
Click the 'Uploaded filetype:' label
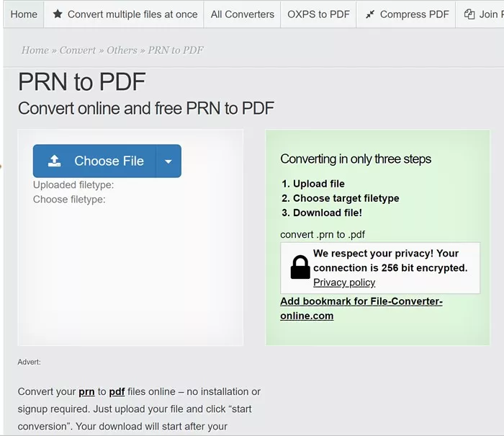click(x=73, y=185)
